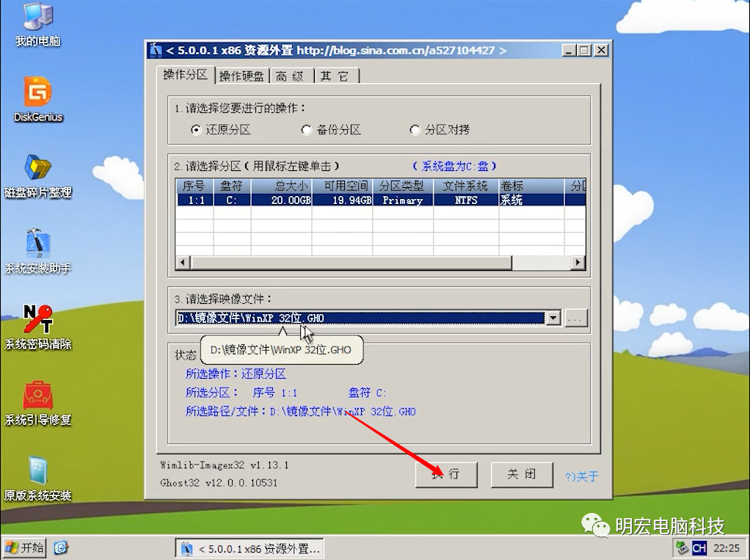Select the 还原分区 radio button
The width and height of the screenshot is (750, 560).
(x=196, y=130)
